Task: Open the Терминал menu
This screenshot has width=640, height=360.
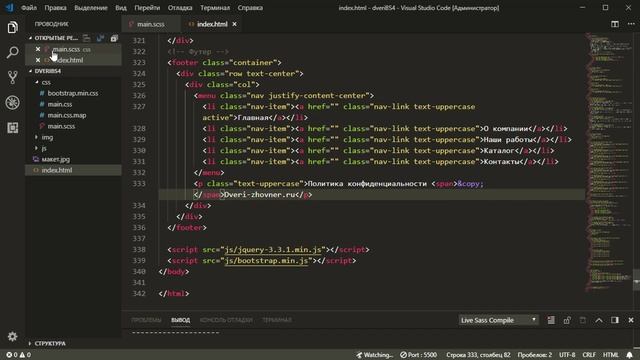Action: click(x=215, y=8)
